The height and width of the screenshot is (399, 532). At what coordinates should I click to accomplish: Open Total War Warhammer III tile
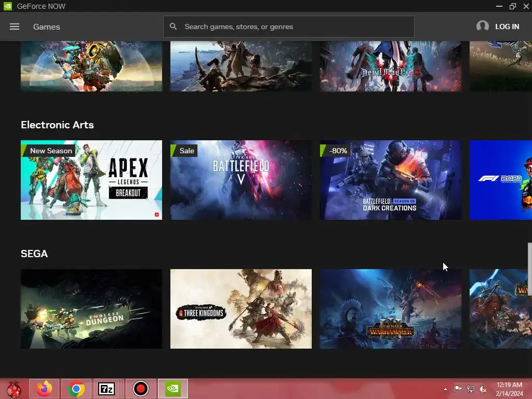click(391, 309)
